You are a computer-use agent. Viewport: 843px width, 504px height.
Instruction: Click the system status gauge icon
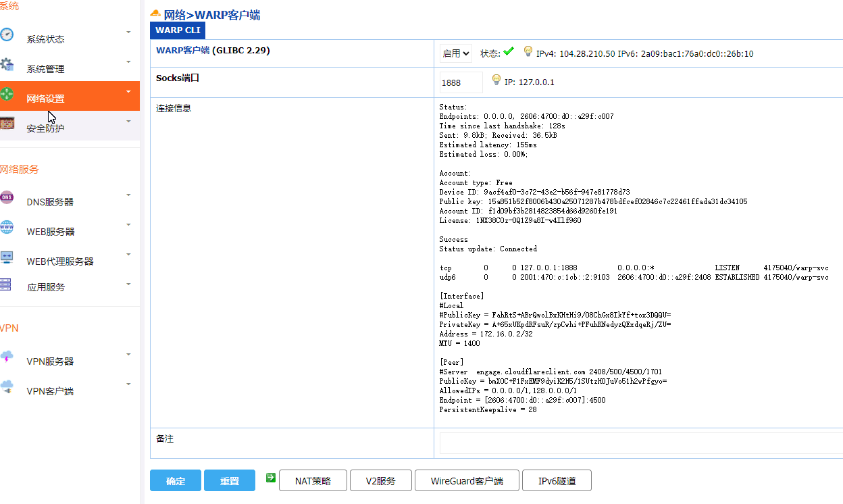[6, 34]
